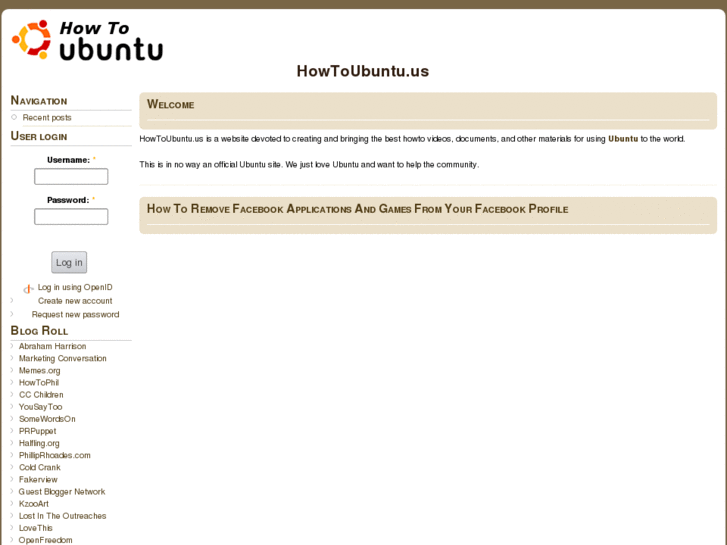This screenshot has height=545, width=727.
Task: Visit SomeWordsOn blog link
Action: pos(47,418)
